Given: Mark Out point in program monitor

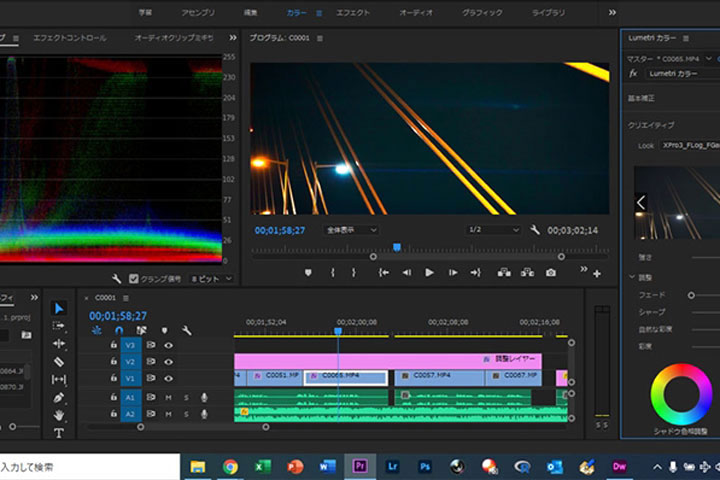Looking at the screenshot, I should point(354,273).
